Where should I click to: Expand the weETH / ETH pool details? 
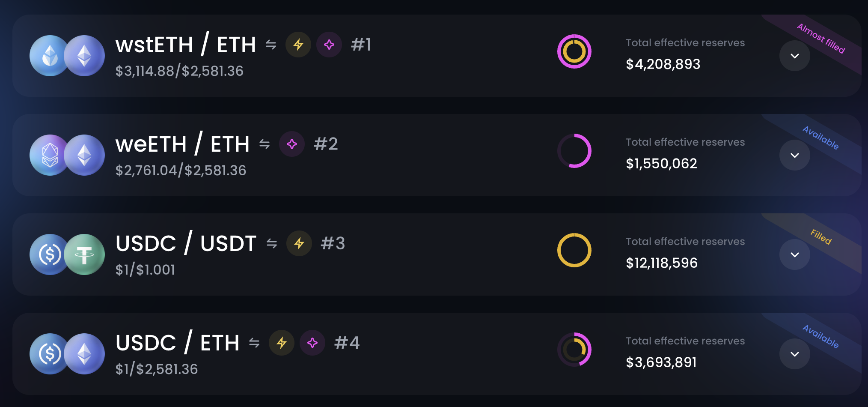click(795, 155)
